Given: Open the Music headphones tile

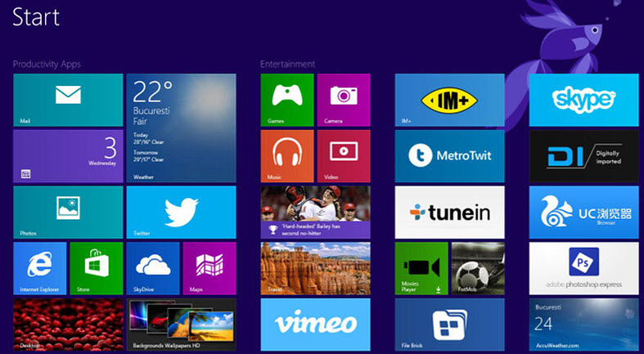Looking at the screenshot, I should coord(286,155).
